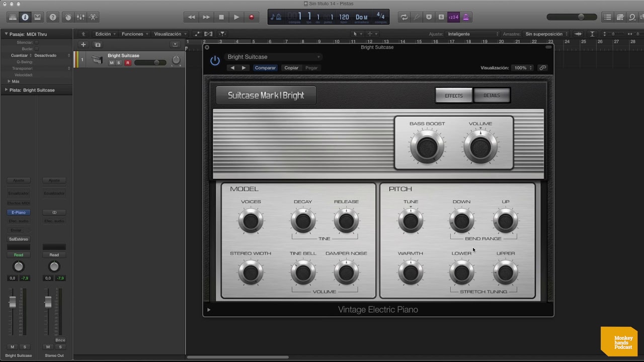Enable the Silenciar checkbox
The height and width of the screenshot is (362, 644).
click(37, 42)
